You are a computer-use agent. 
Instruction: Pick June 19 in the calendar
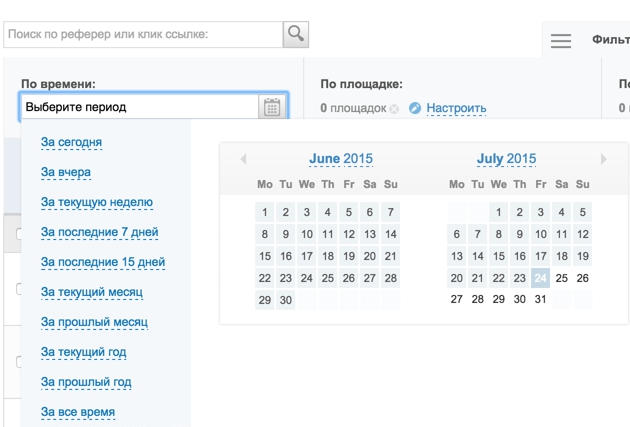pos(348,256)
